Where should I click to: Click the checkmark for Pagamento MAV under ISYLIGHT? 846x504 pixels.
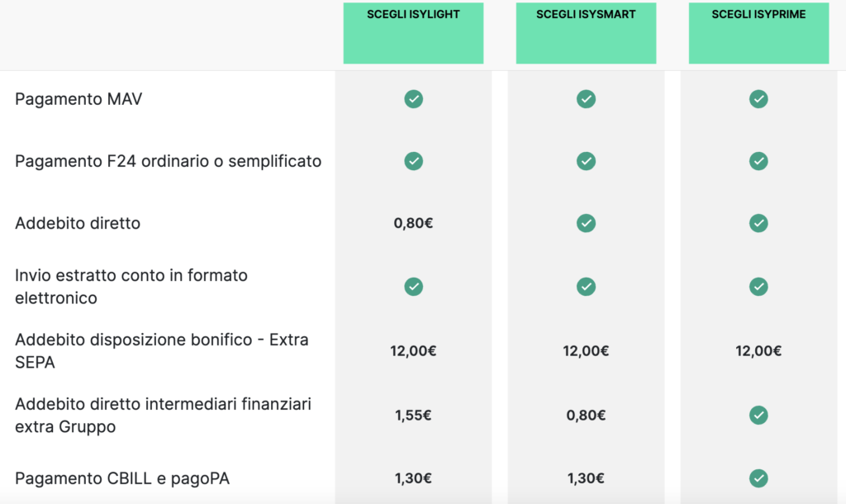pos(413,98)
